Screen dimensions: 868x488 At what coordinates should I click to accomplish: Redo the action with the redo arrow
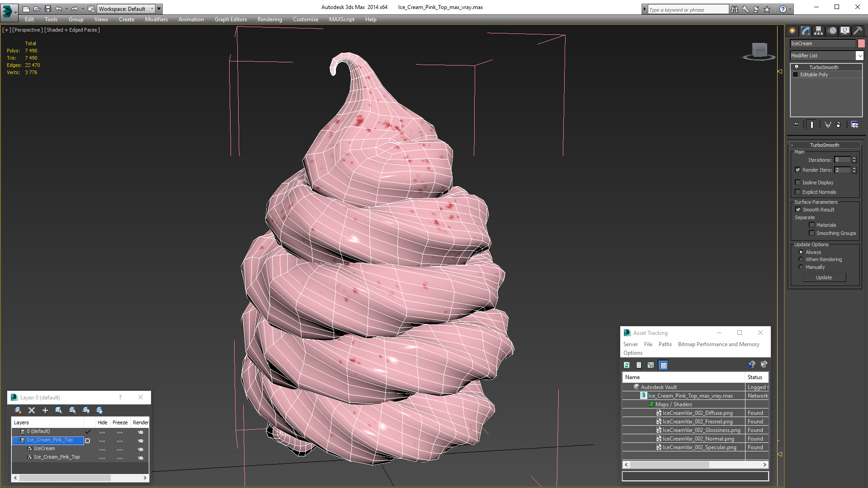(x=75, y=9)
